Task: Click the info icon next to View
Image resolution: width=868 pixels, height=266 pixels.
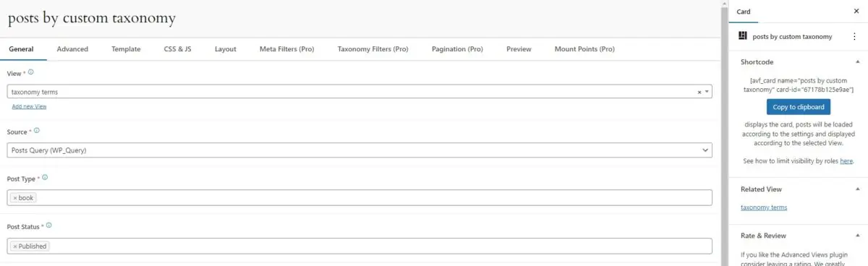Action: [30, 72]
